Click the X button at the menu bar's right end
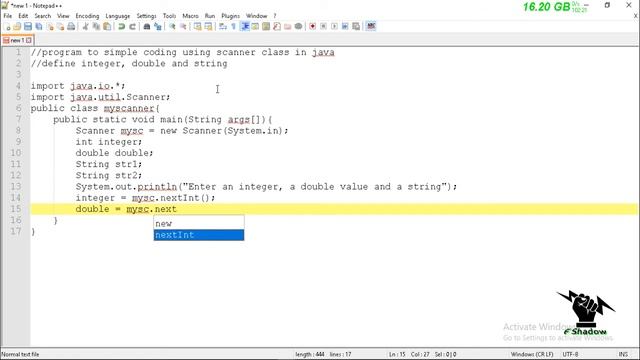 (636, 16)
